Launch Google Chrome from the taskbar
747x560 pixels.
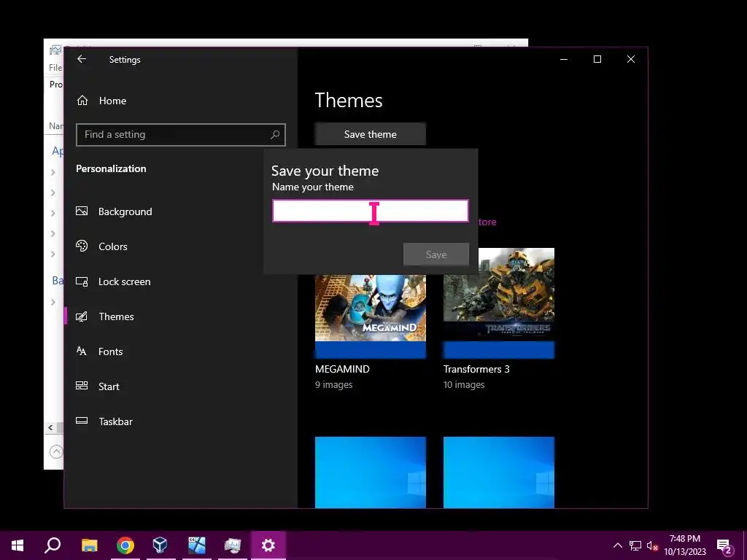click(125, 545)
